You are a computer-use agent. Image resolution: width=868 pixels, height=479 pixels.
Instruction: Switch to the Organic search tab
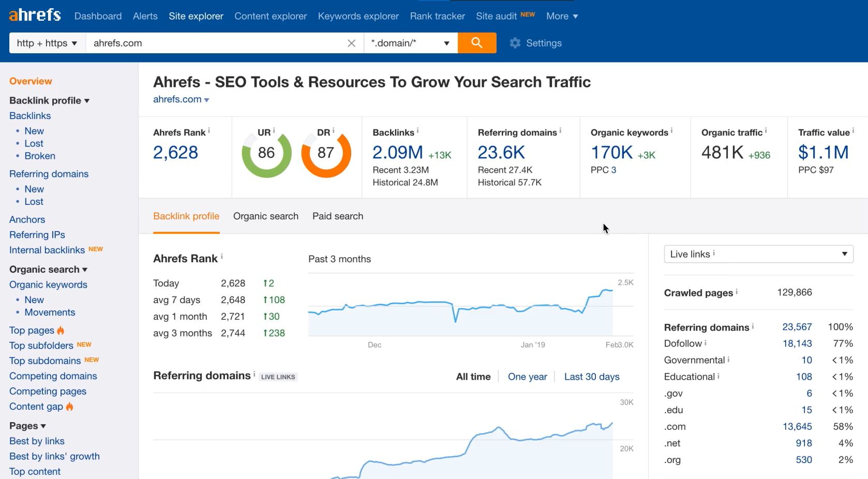click(266, 216)
